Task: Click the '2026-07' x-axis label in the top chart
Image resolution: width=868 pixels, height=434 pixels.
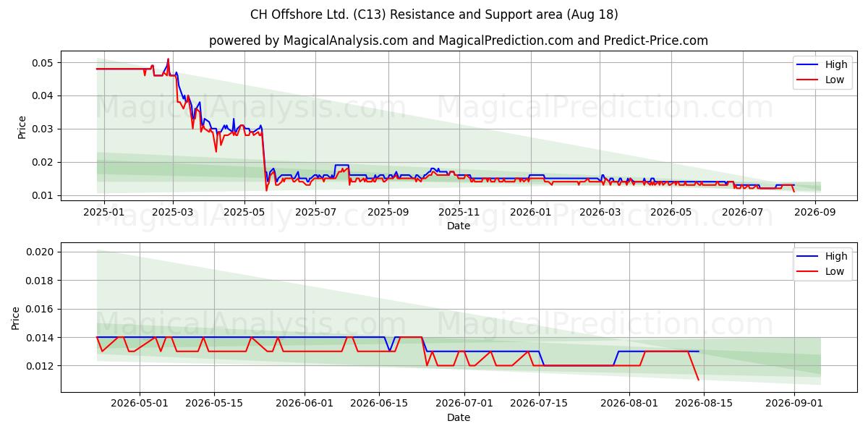Action: tap(741, 212)
